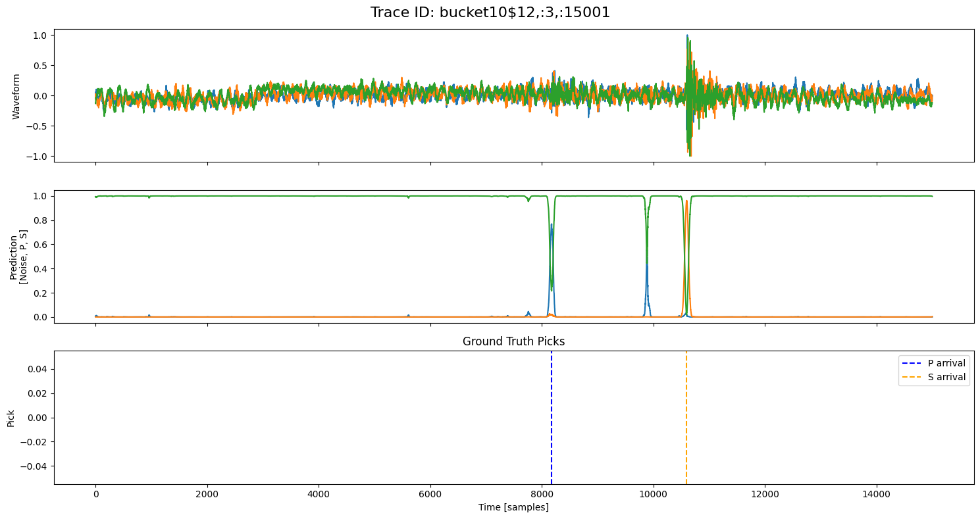
Task: Click the Trace ID title text
Action: tap(490, 12)
